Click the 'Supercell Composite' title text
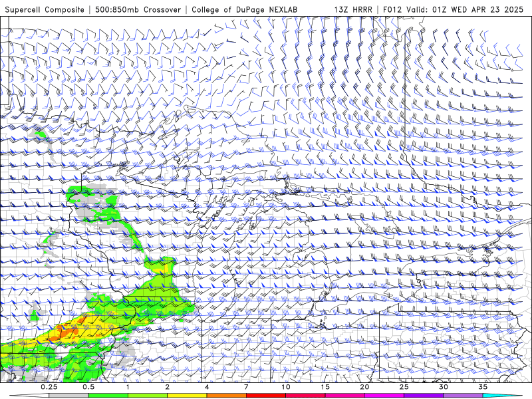Screen dimensions: 532x399 point(45,9)
